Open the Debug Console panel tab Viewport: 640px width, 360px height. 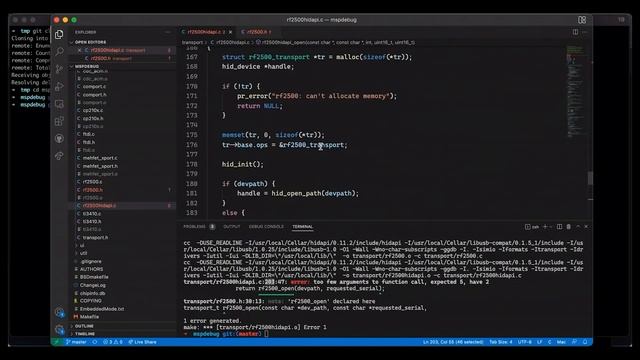tap(266, 227)
